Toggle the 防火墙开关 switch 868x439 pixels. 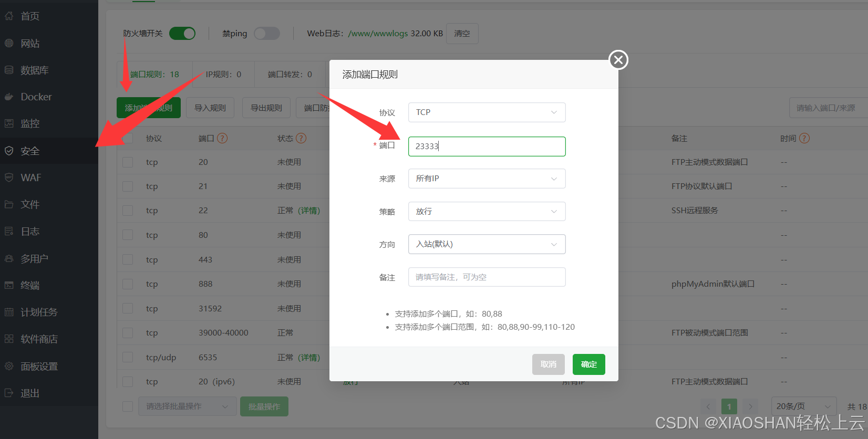pyautogui.click(x=182, y=34)
